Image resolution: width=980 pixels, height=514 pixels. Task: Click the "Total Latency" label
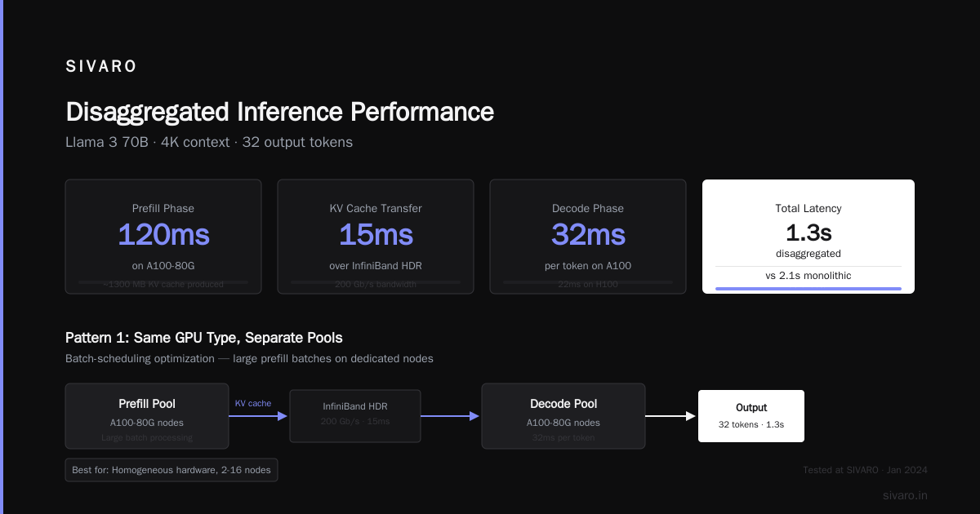click(808, 209)
